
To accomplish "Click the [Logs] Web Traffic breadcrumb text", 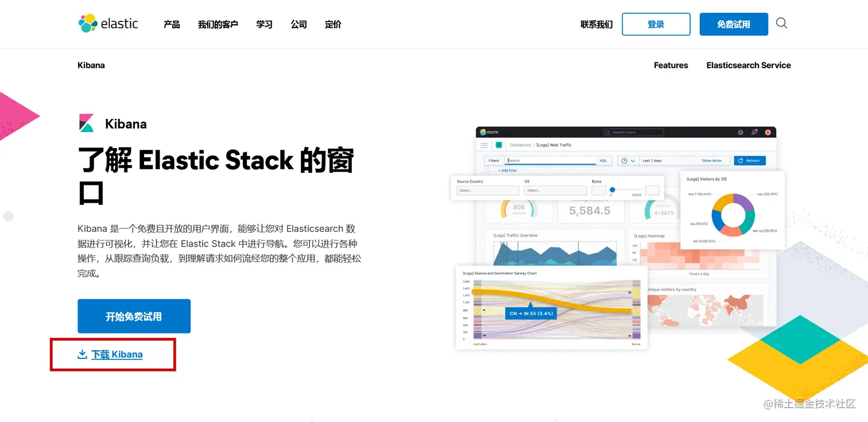I will point(554,145).
